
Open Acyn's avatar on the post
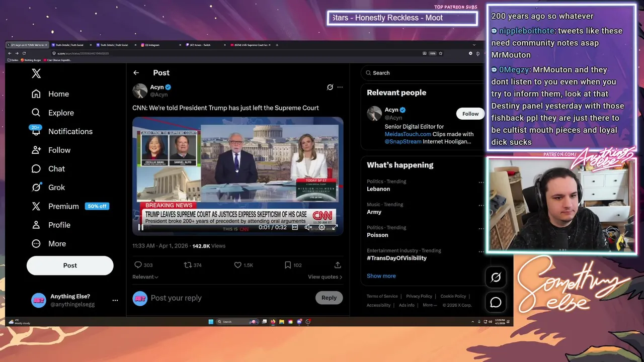pos(140,90)
